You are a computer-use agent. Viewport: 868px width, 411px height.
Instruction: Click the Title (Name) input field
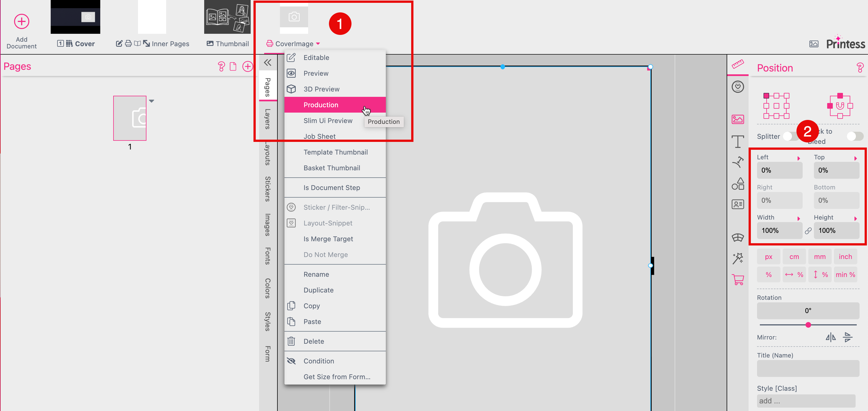pos(808,368)
